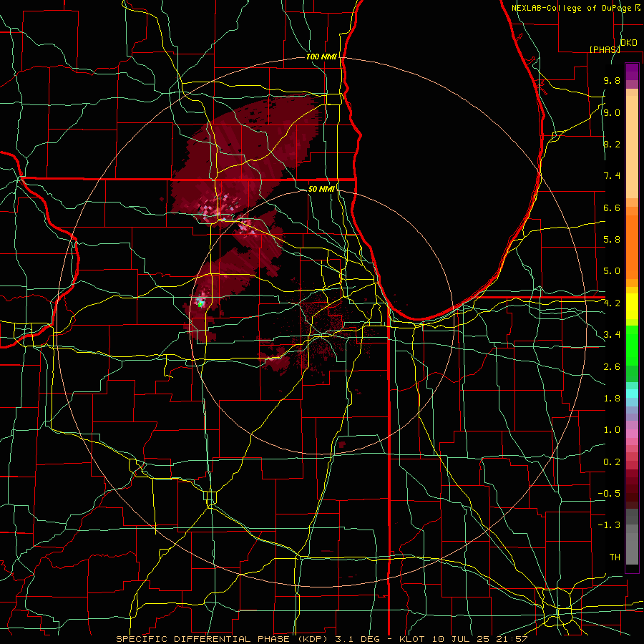Click the TH threshold label on the scale
This screenshot has width=644, height=644.
click(615, 557)
